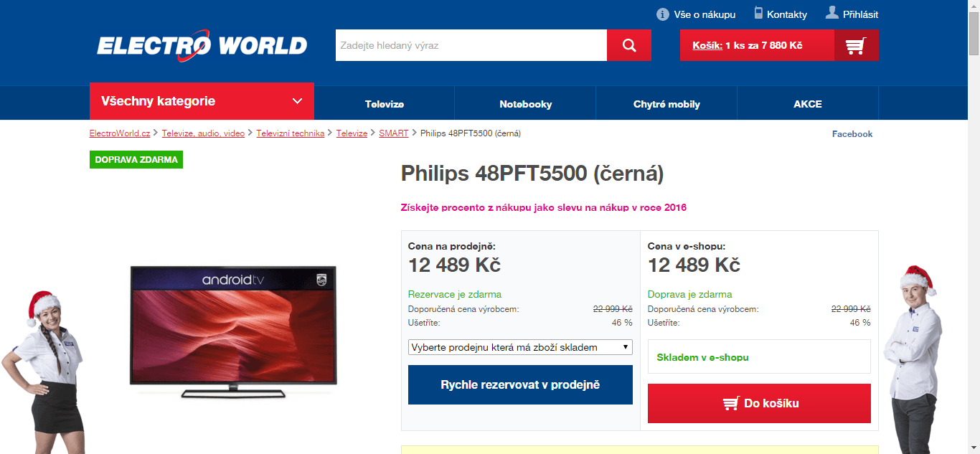980x454 pixels.
Task: Follow the ElectroWorld.cz breadcrumb link
Action: coord(120,133)
